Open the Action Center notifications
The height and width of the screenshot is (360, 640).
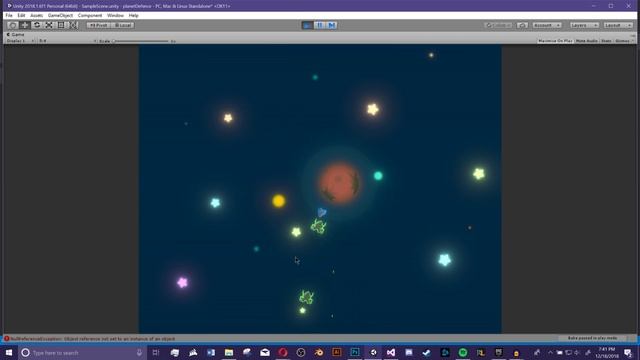pos(629,353)
